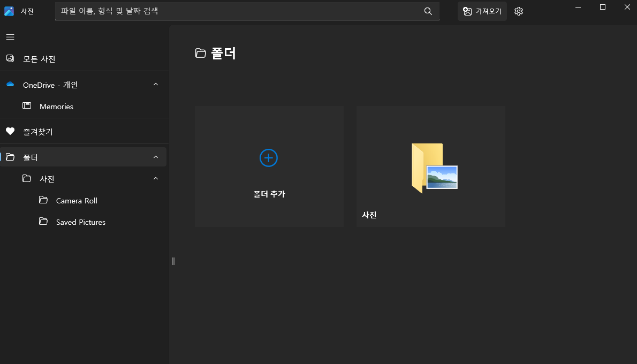Open the 사진 folder thumbnail card
The width and height of the screenshot is (637, 364).
point(431,166)
